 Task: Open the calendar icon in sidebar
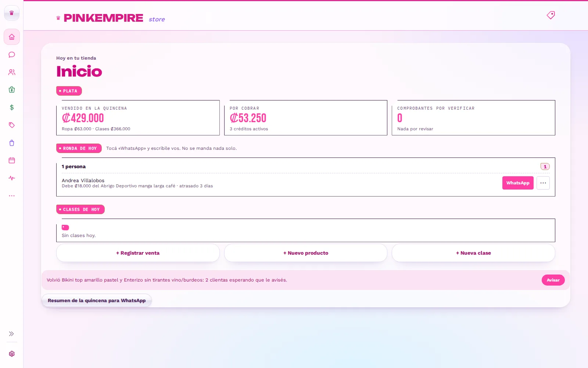(12, 160)
